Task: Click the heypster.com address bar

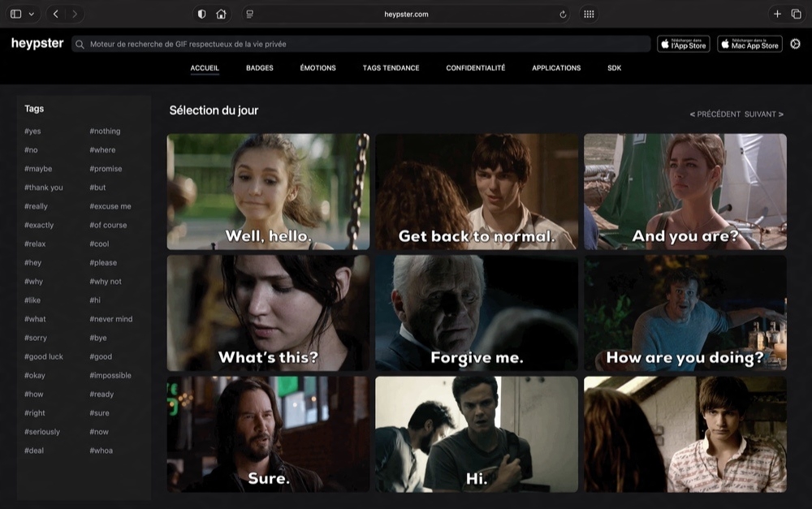Action: tap(406, 14)
